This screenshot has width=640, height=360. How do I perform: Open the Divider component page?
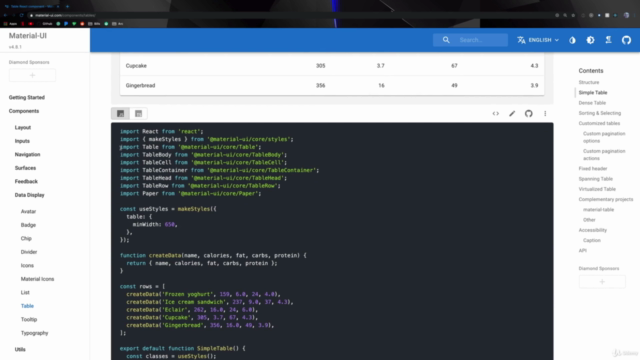29,252
